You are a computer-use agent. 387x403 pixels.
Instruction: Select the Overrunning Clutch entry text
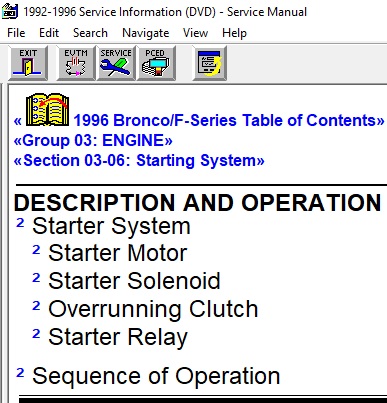point(153,309)
